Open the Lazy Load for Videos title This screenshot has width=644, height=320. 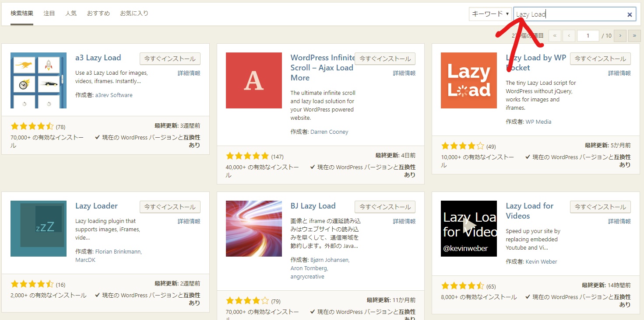[x=530, y=211]
